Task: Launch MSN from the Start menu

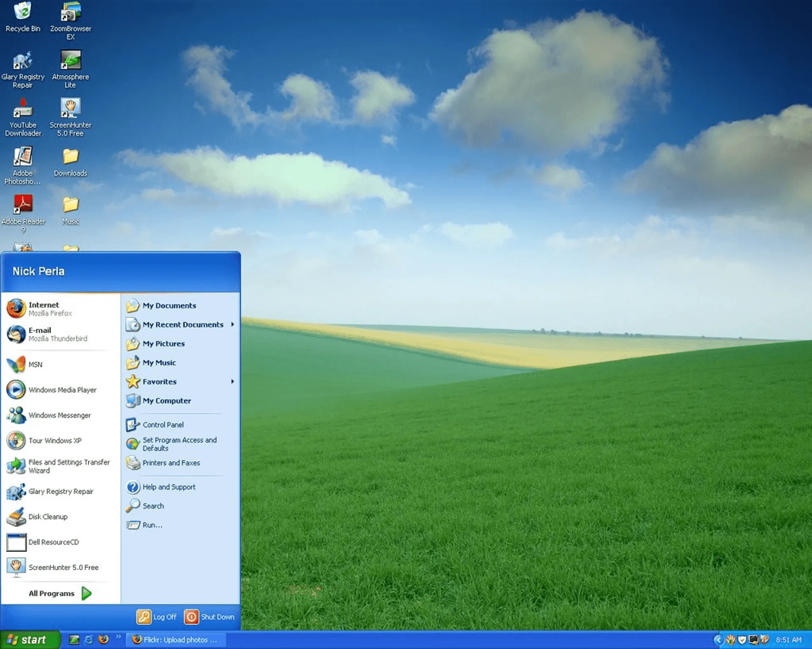Action: coord(36,364)
